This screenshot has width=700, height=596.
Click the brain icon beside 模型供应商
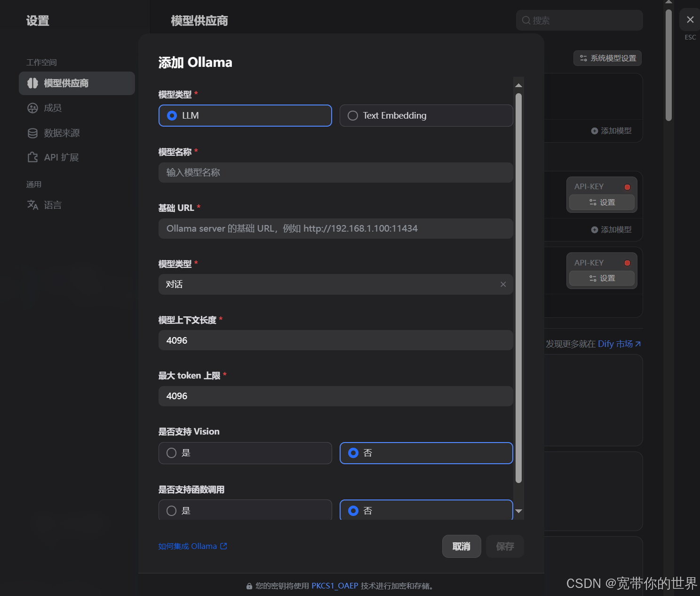point(32,83)
